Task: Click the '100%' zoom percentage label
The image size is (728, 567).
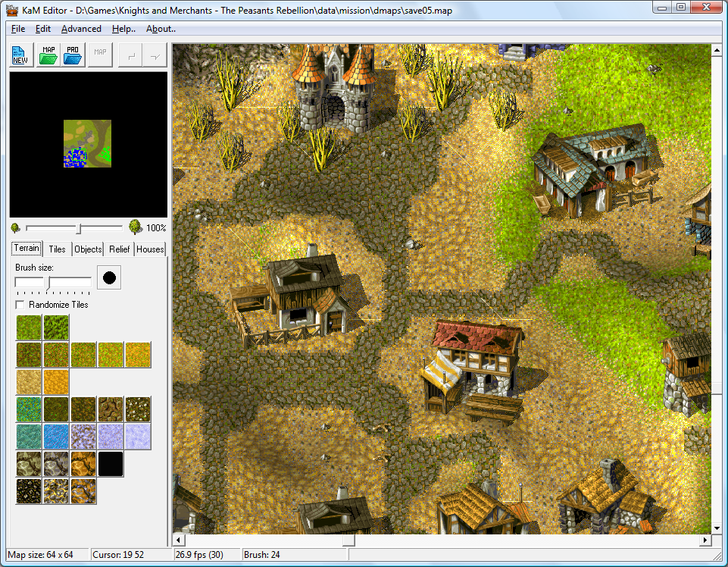Action: (x=156, y=227)
